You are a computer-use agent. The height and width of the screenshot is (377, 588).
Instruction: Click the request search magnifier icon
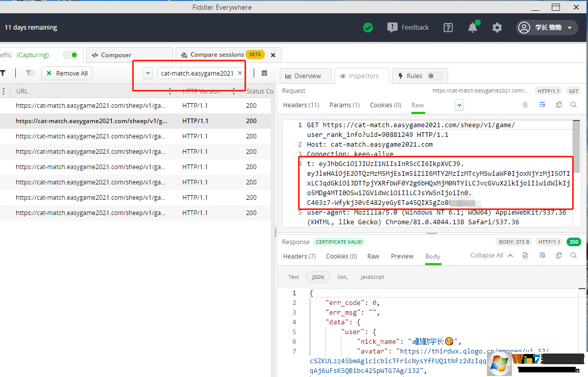click(x=574, y=105)
